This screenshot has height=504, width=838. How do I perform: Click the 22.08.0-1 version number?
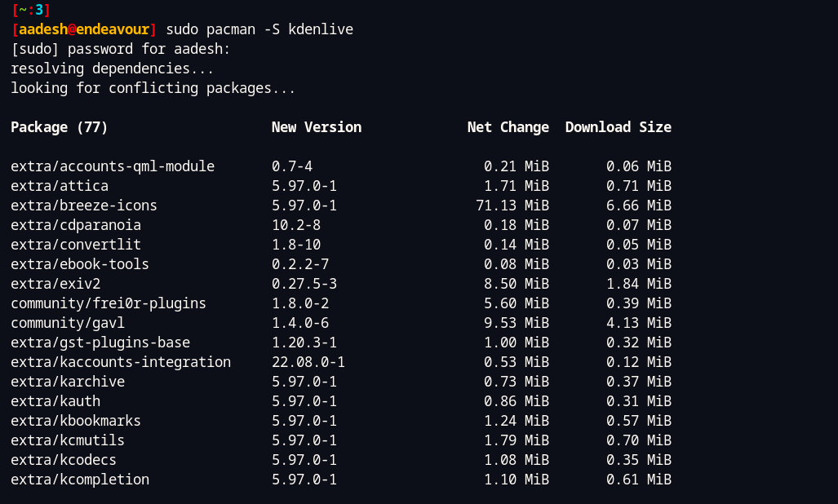[308, 362]
